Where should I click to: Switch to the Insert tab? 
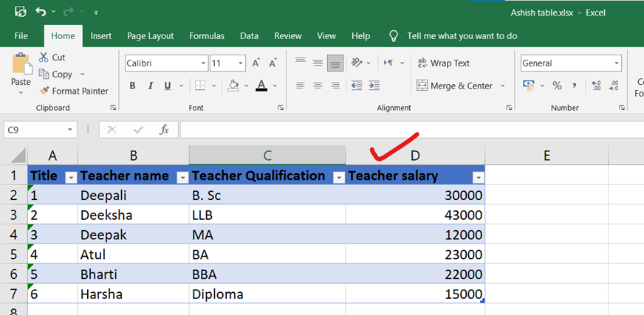tap(101, 35)
